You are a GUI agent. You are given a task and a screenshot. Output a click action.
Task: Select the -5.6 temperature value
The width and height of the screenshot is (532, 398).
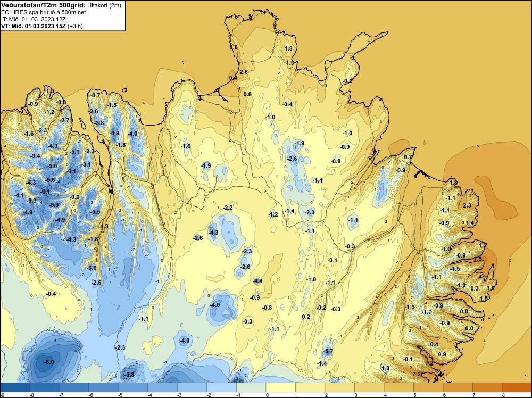(x=50, y=180)
